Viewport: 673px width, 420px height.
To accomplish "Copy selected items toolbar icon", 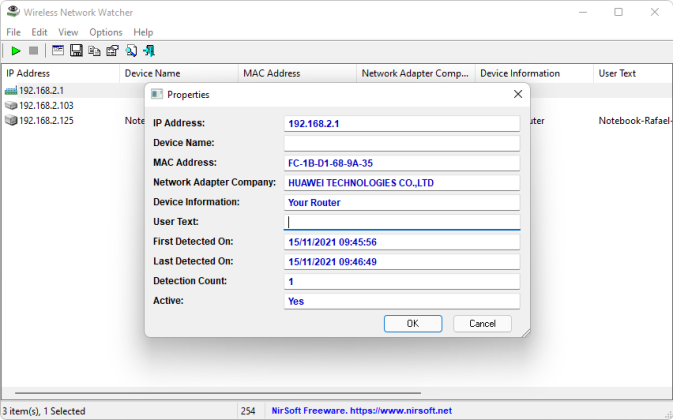I will (94, 51).
